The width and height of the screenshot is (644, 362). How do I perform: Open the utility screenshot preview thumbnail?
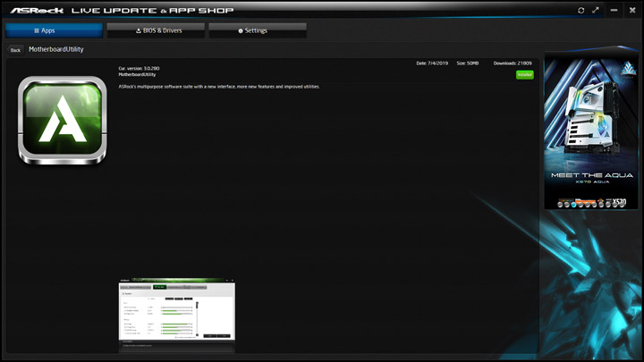[x=177, y=316]
